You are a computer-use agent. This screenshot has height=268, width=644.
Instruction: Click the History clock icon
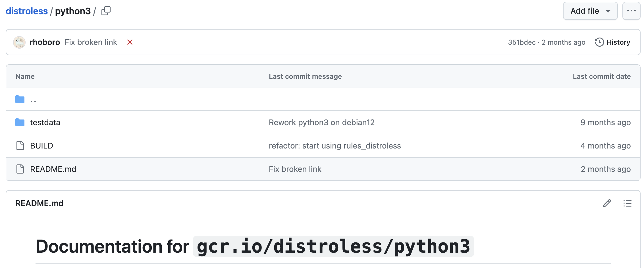[x=599, y=42]
